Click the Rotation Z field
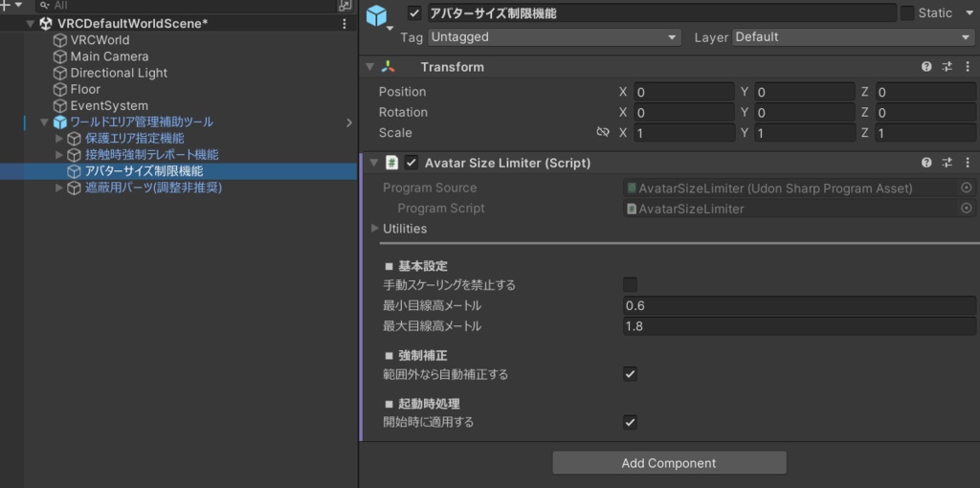980x488 pixels. pyautogui.click(x=925, y=113)
